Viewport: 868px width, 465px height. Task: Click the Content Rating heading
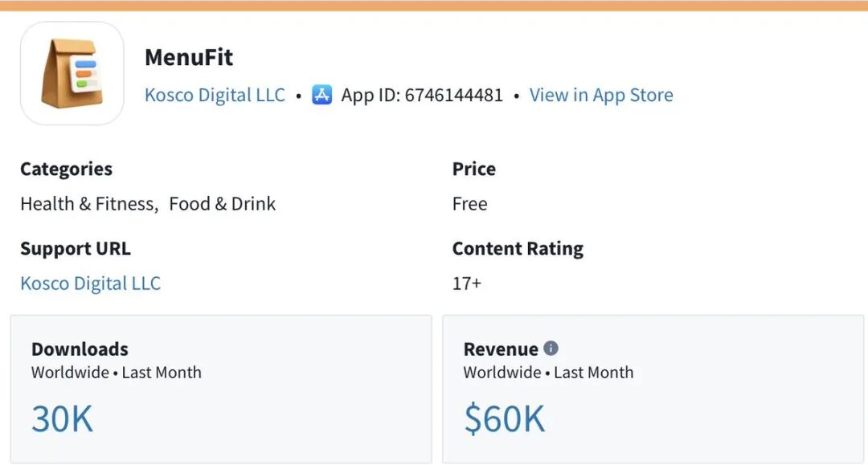click(x=518, y=249)
